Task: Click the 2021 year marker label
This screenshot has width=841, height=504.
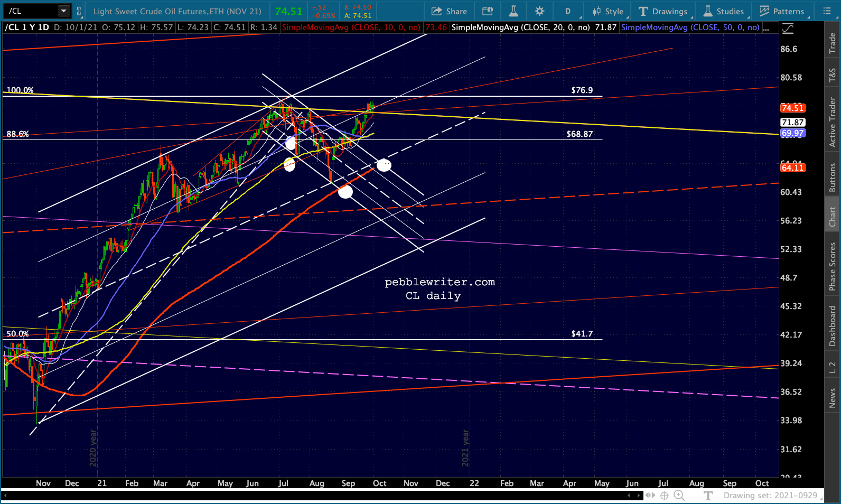Action: tap(465, 448)
